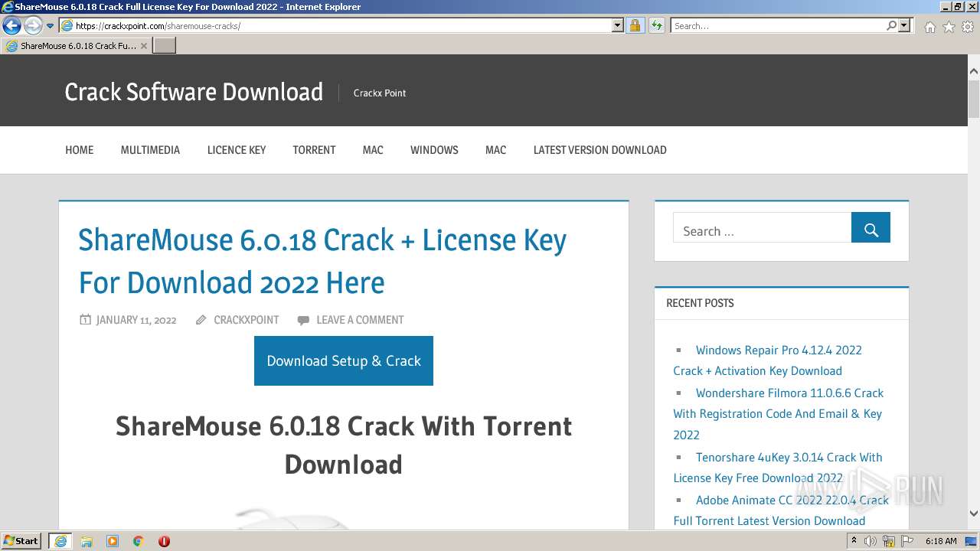Click the RECENT POSTS widget heading
The width and height of the screenshot is (980, 551).
pyautogui.click(x=700, y=303)
